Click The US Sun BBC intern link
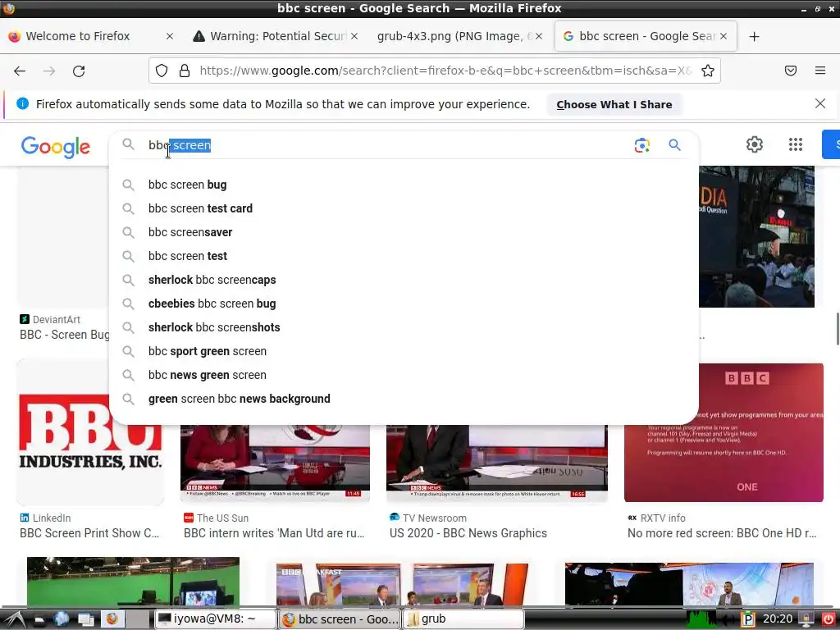The width and height of the screenshot is (840, 630). tap(274, 533)
